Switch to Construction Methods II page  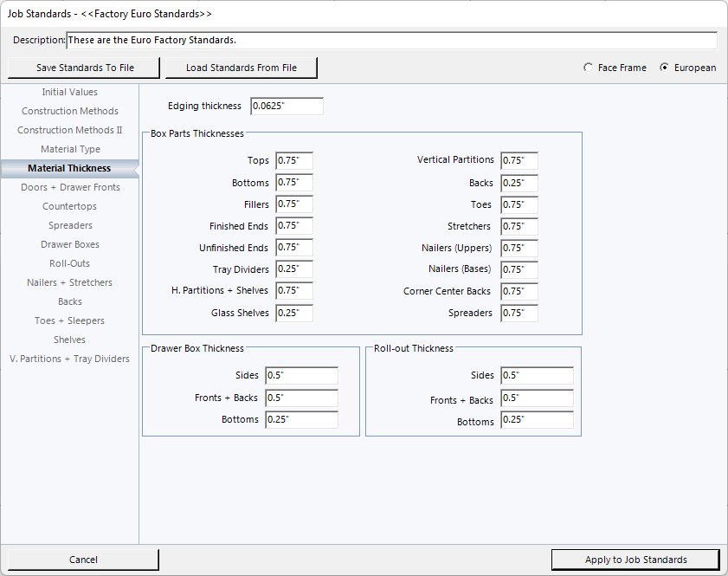(69, 130)
